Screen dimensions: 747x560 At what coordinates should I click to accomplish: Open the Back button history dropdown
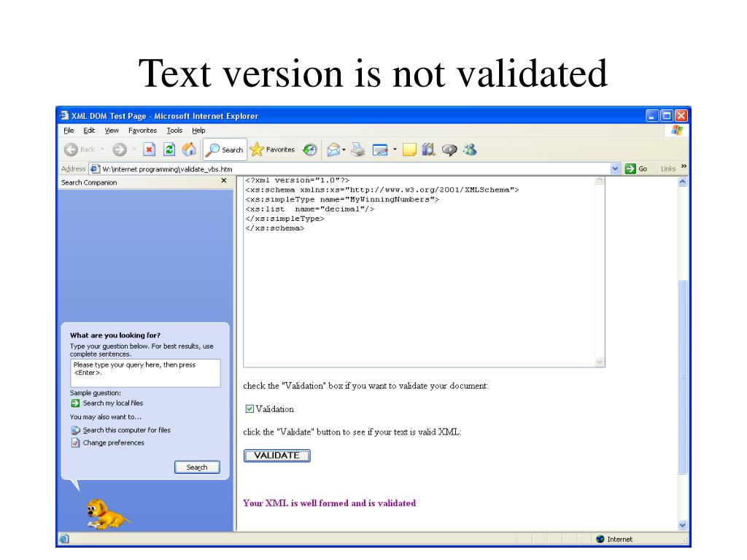pyautogui.click(x=102, y=149)
